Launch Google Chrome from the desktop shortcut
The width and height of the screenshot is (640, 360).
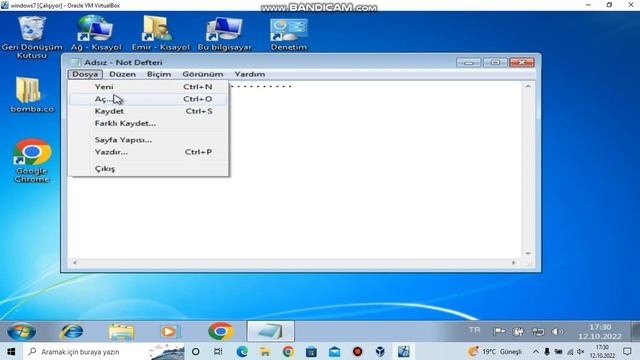pyautogui.click(x=32, y=161)
